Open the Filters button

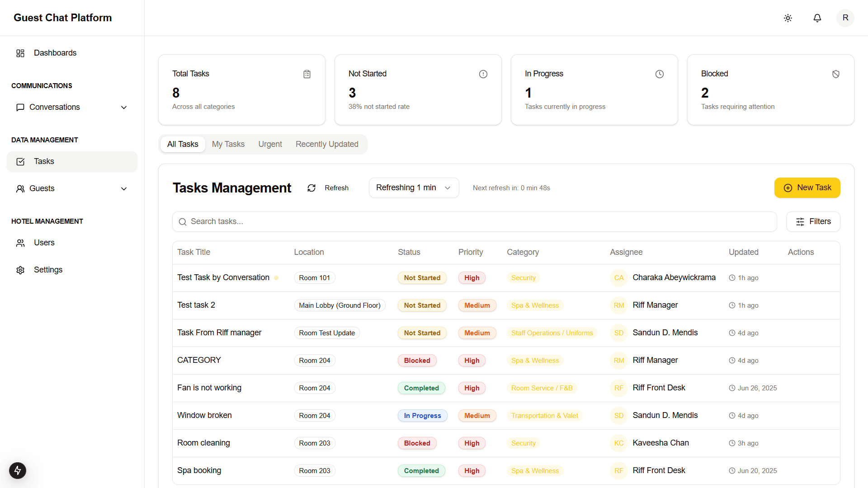tap(813, 222)
